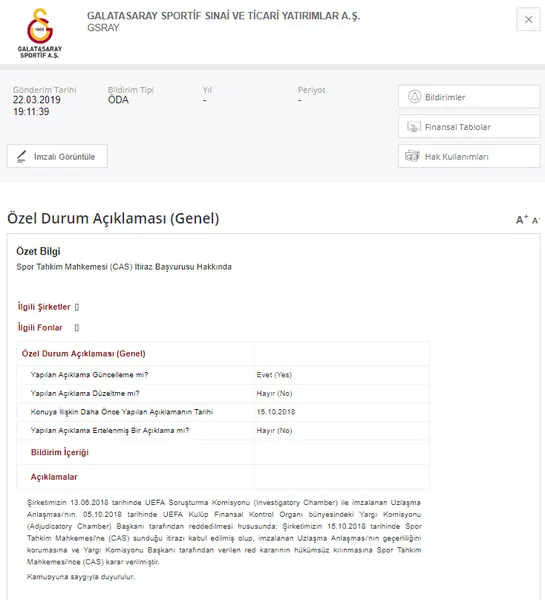Click the Özel Durum Açıklaması (Genel) page heading
This screenshot has width=545, height=600.
(x=113, y=218)
